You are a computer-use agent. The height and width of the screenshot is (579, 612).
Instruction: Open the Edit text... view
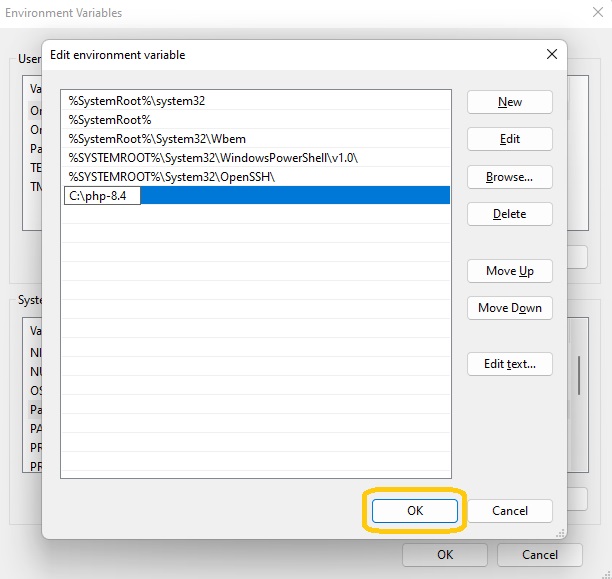[x=510, y=364]
